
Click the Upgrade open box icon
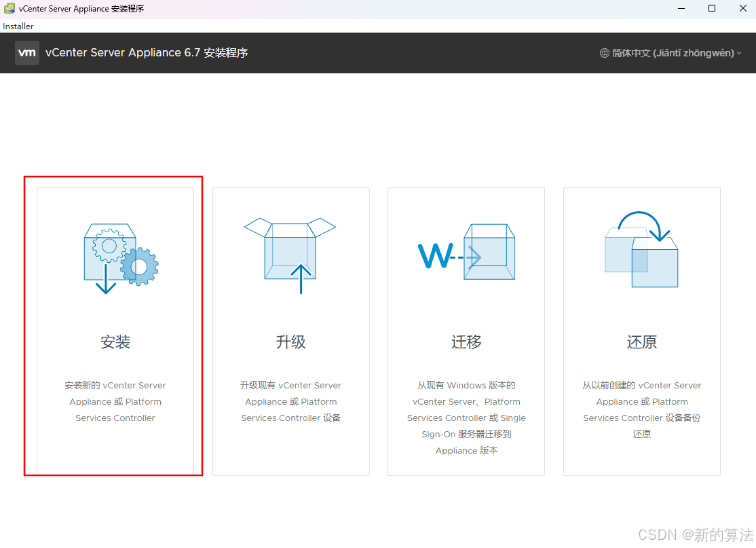click(290, 255)
